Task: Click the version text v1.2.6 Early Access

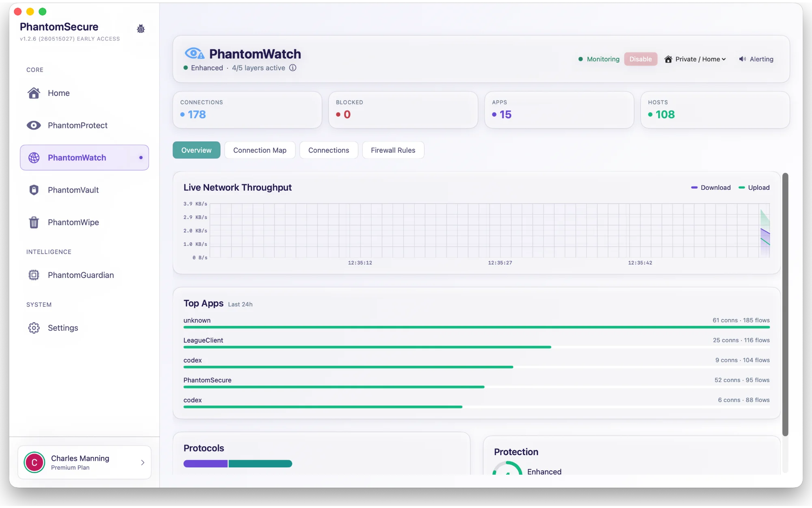Action: tap(70, 39)
